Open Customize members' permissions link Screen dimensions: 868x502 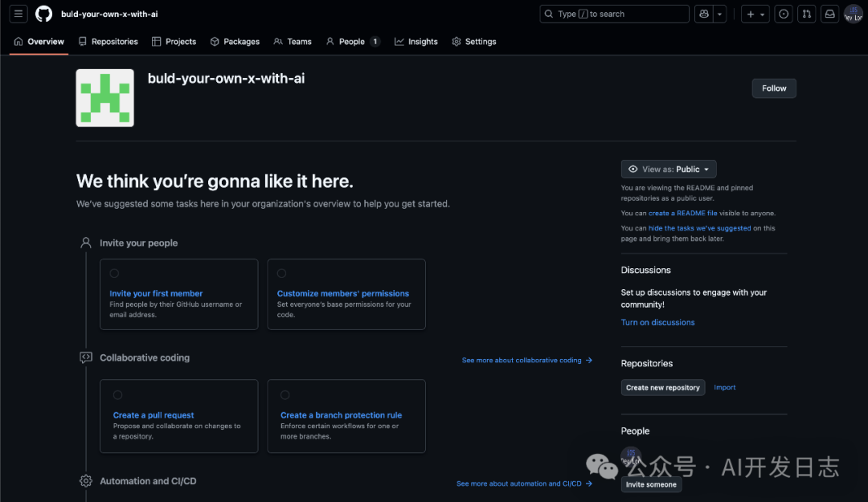click(x=342, y=293)
